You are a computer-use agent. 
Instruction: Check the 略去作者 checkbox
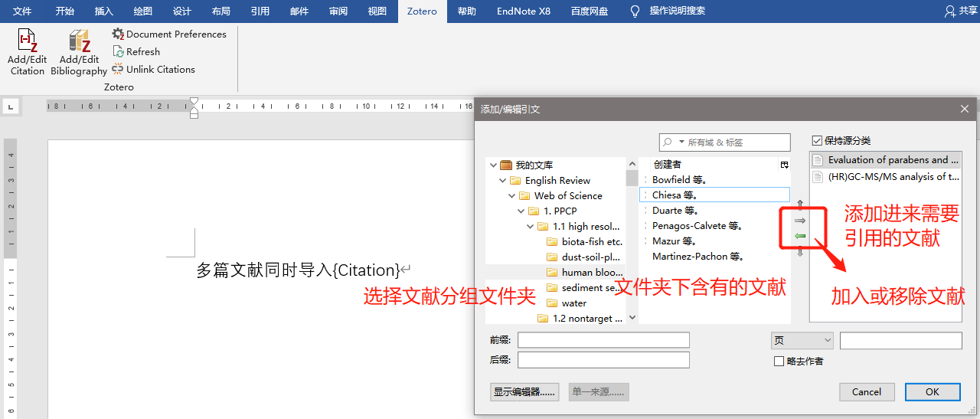click(x=779, y=361)
